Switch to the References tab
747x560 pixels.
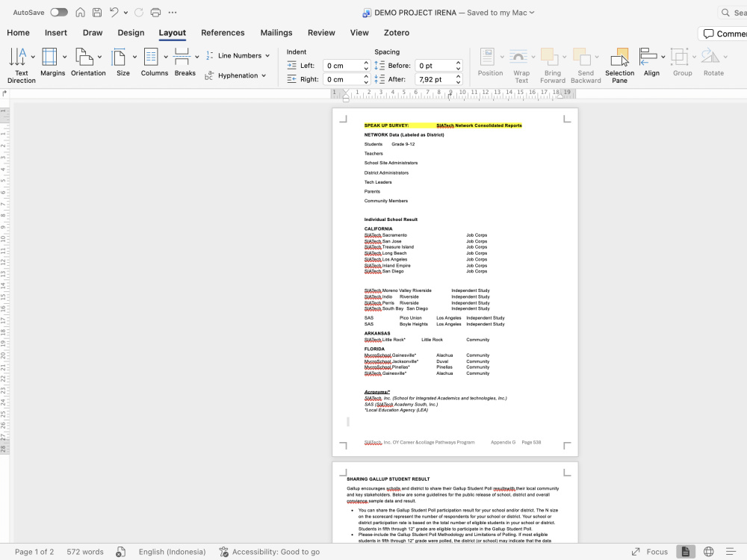[223, 33]
